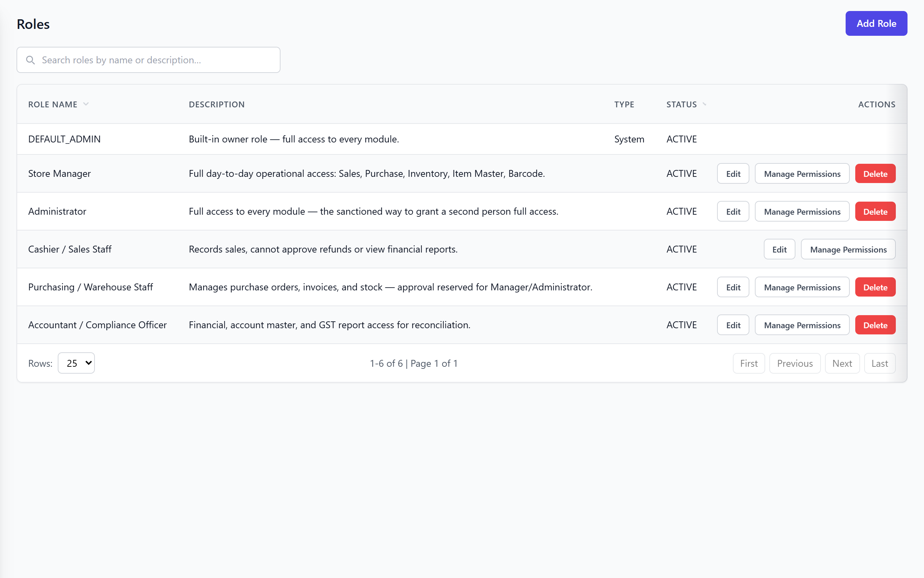Delete the Accountant / Compliance Officer role

coord(875,325)
